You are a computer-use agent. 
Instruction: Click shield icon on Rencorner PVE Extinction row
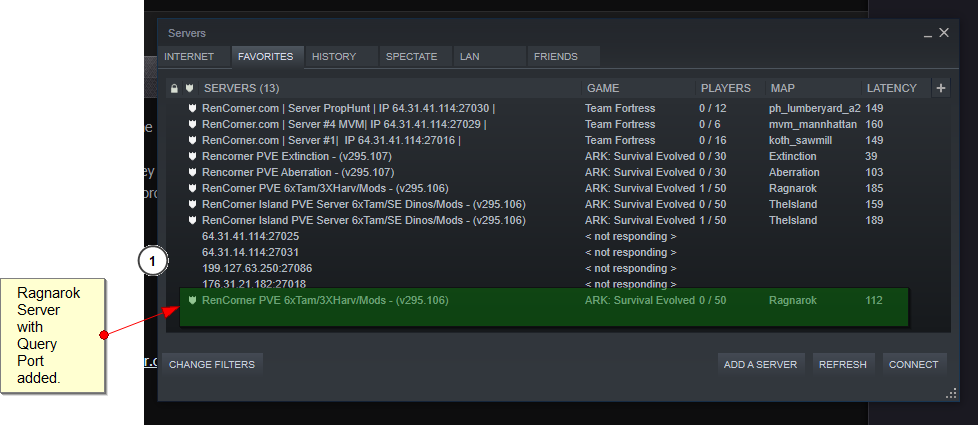(x=190, y=157)
